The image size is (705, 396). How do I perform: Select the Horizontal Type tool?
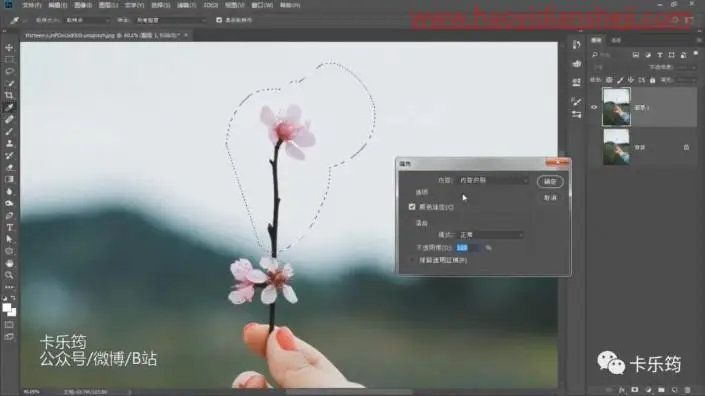9,227
